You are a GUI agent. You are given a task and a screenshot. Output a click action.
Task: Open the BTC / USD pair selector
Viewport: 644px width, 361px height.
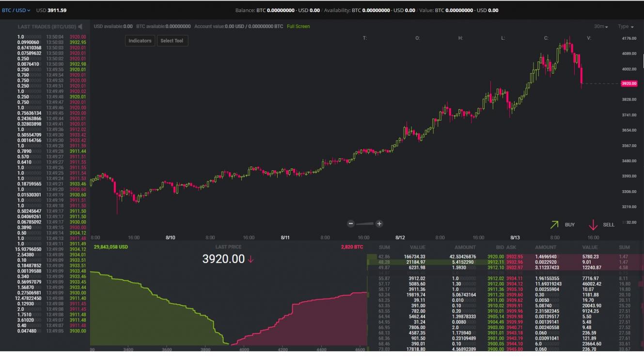[16, 10]
